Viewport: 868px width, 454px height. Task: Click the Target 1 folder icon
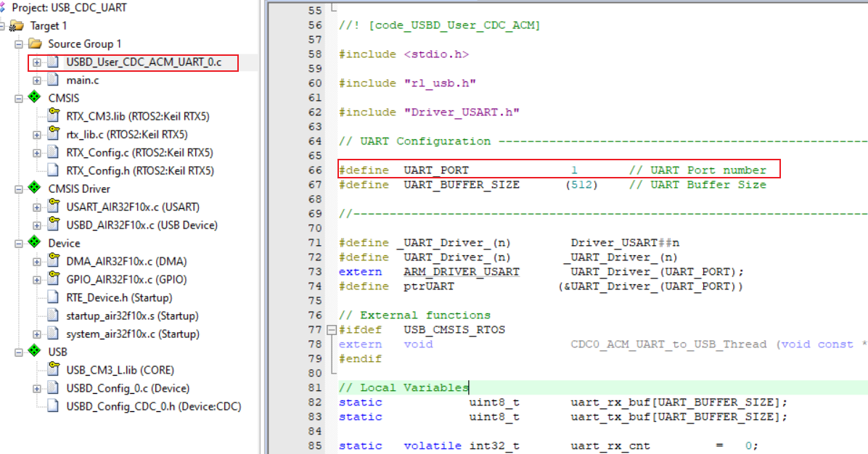point(17,26)
